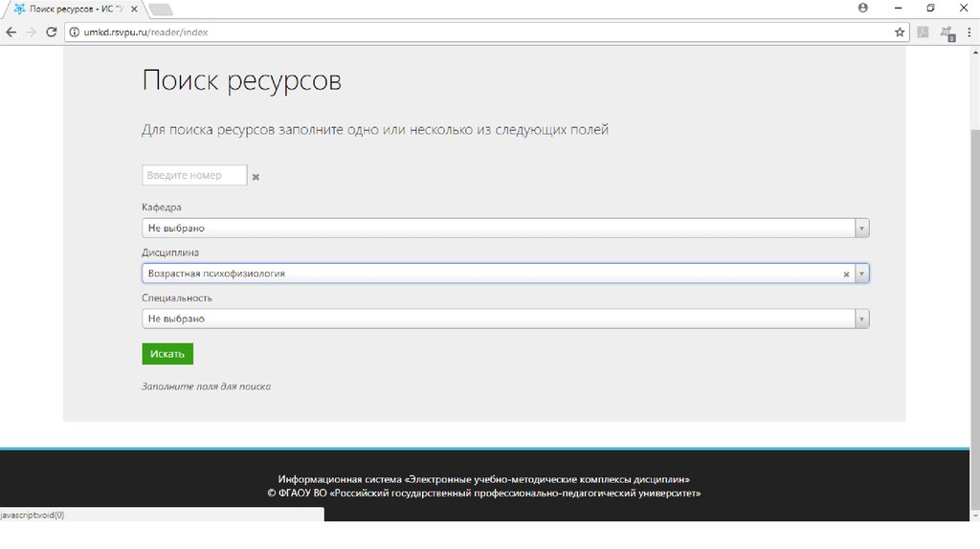
Task: Expand the Кафедра dropdown arrow
Action: (861, 229)
